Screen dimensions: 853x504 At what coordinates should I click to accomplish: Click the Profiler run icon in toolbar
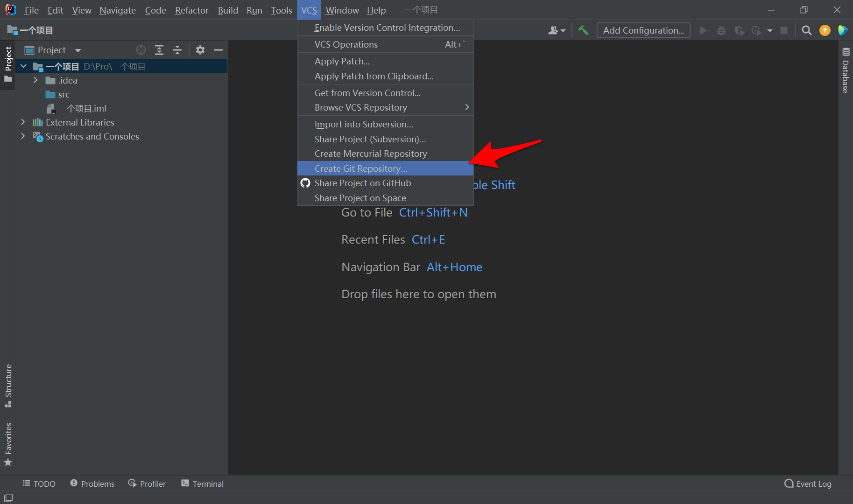pyautogui.click(x=756, y=30)
